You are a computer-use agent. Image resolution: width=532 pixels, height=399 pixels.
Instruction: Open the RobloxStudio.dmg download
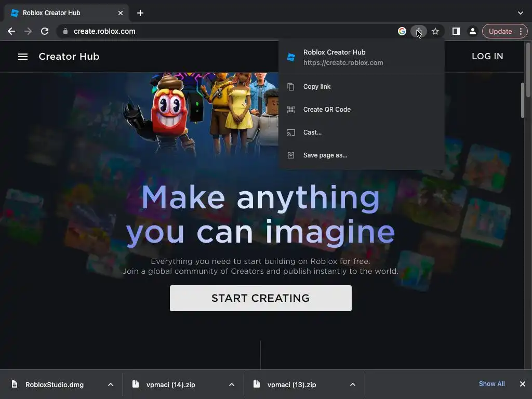[54, 384]
